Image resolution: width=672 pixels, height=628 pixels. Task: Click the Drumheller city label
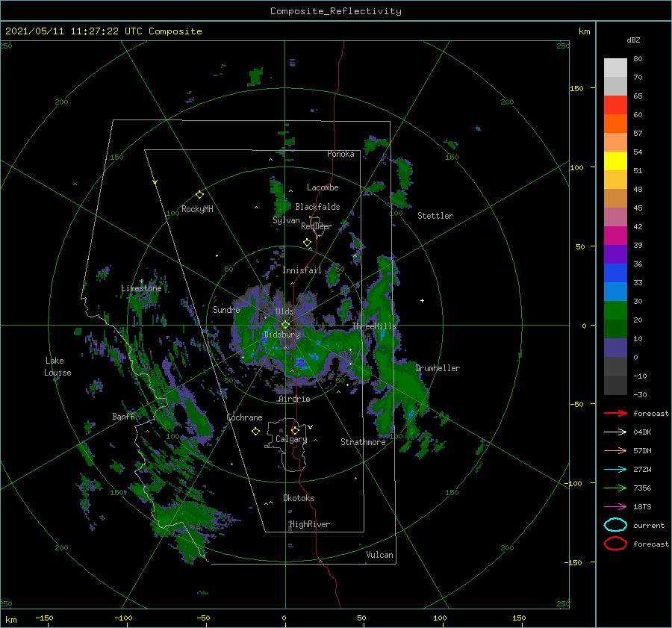point(438,368)
